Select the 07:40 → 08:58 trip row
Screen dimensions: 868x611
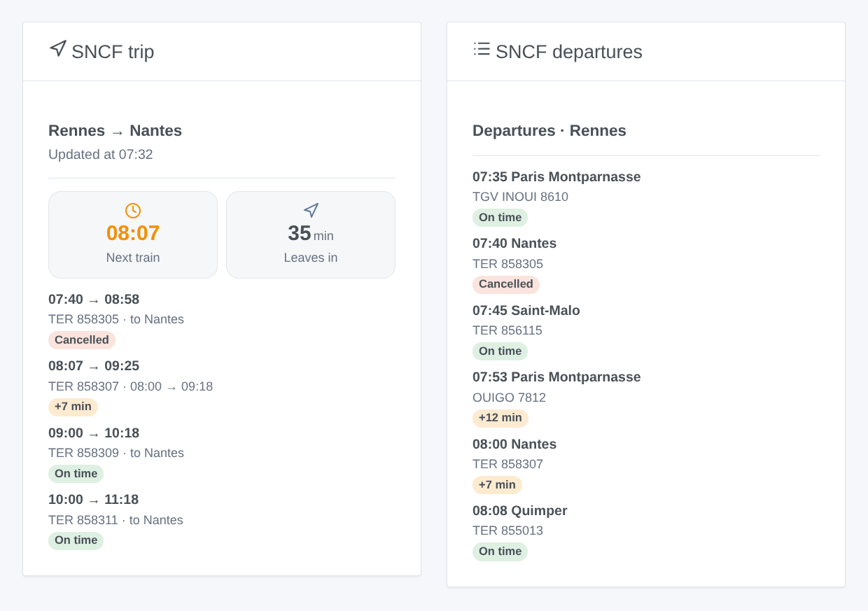click(94, 300)
